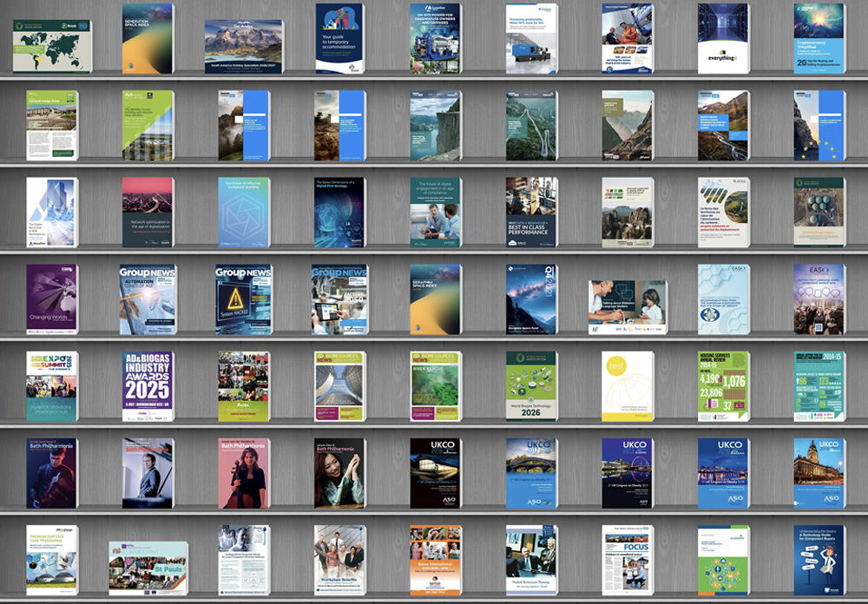Open the fjord cliff landscape cover
868x604 pixels.
click(x=436, y=126)
